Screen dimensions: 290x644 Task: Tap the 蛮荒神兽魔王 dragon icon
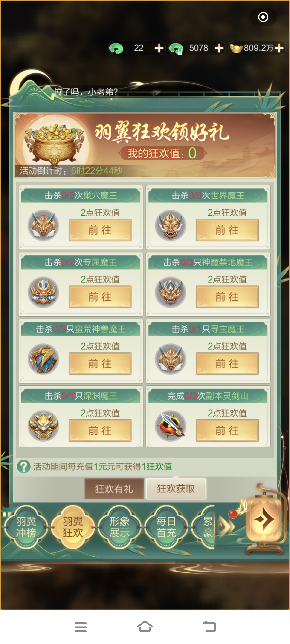coord(43,359)
